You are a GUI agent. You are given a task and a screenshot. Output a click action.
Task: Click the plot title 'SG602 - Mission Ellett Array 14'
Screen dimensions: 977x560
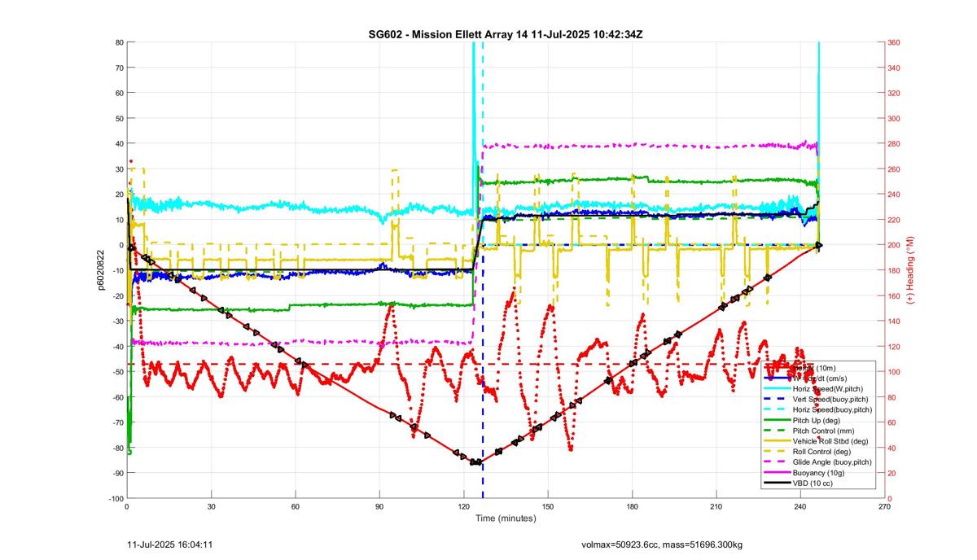pos(448,34)
